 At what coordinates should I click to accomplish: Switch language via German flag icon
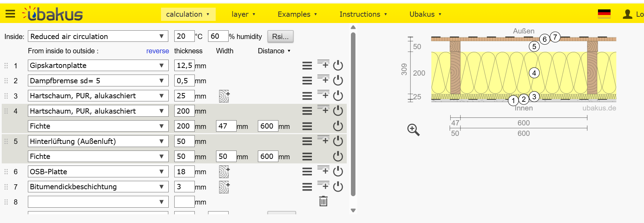coord(604,14)
